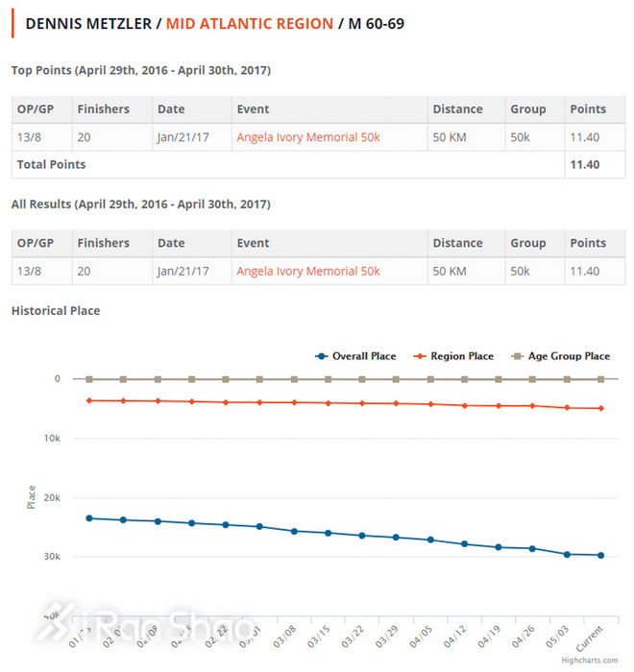The width and height of the screenshot is (634, 672).
Task: Click Event column header in All Results table
Action: pyautogui.click(x=254, y=244)
